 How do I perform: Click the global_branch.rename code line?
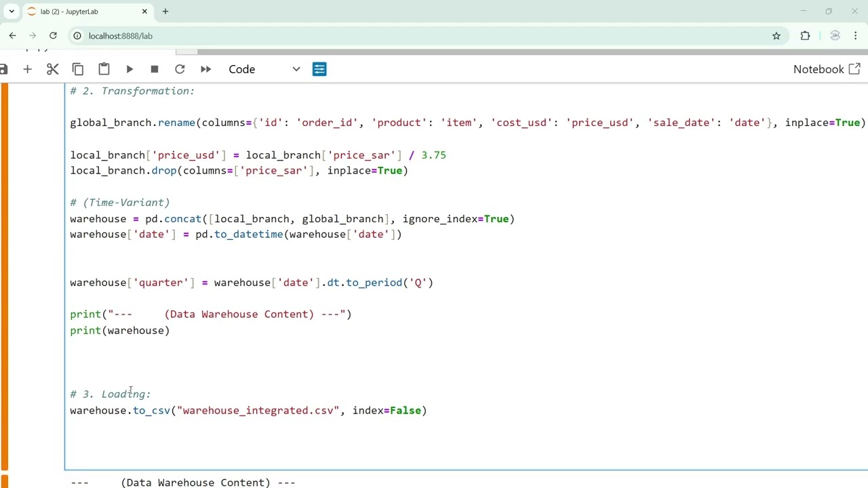tap(468, 123)
